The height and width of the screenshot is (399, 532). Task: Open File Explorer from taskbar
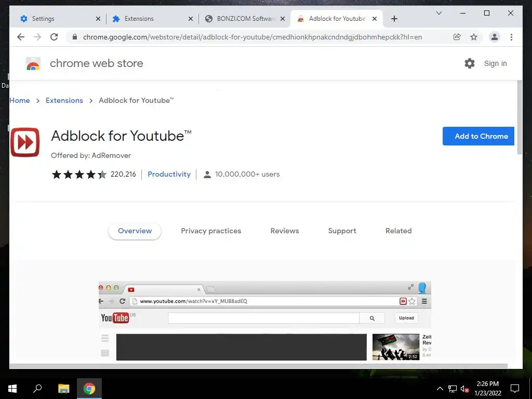(x=63, y=389)
